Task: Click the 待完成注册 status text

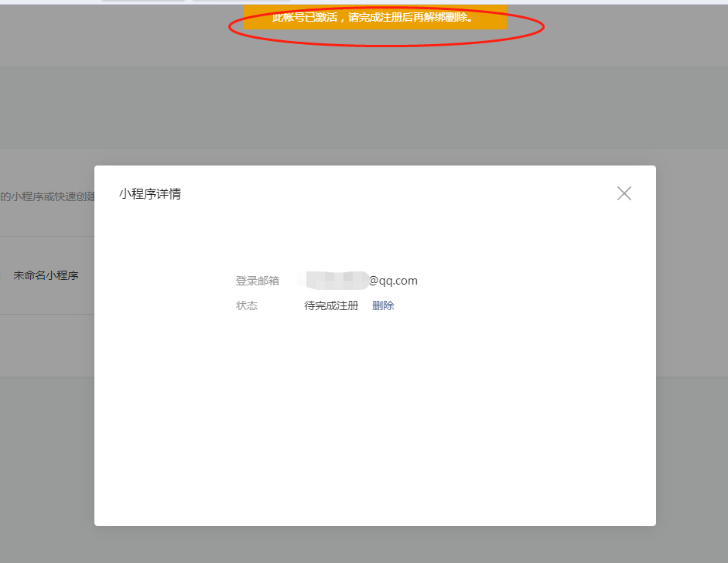Action: coord(331,305)
